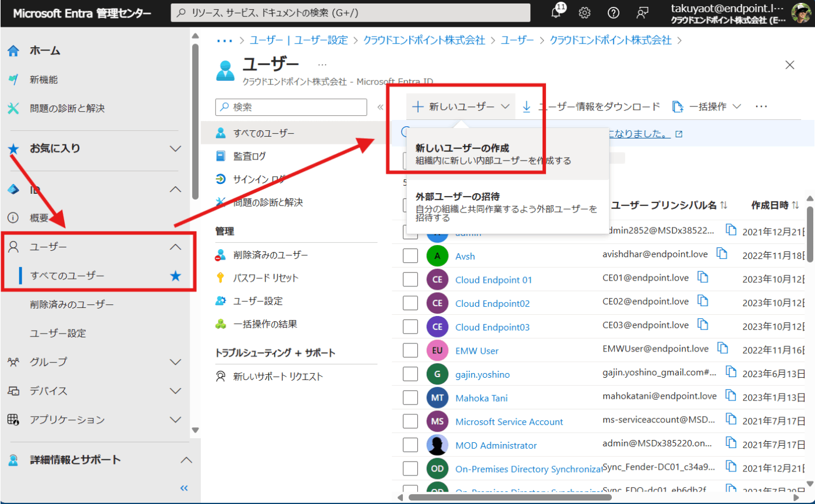Click the 概要 info icon
This screenshot has width=815, height=504.
pos(13,218)
